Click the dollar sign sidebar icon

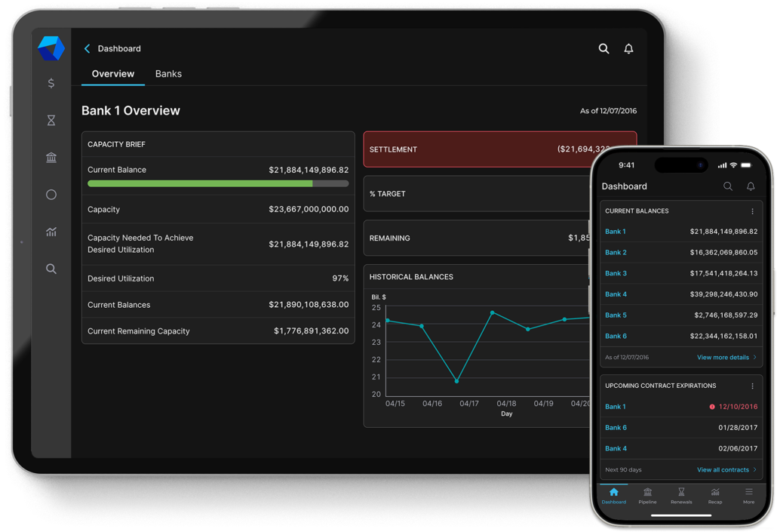(x=51, y=83)
